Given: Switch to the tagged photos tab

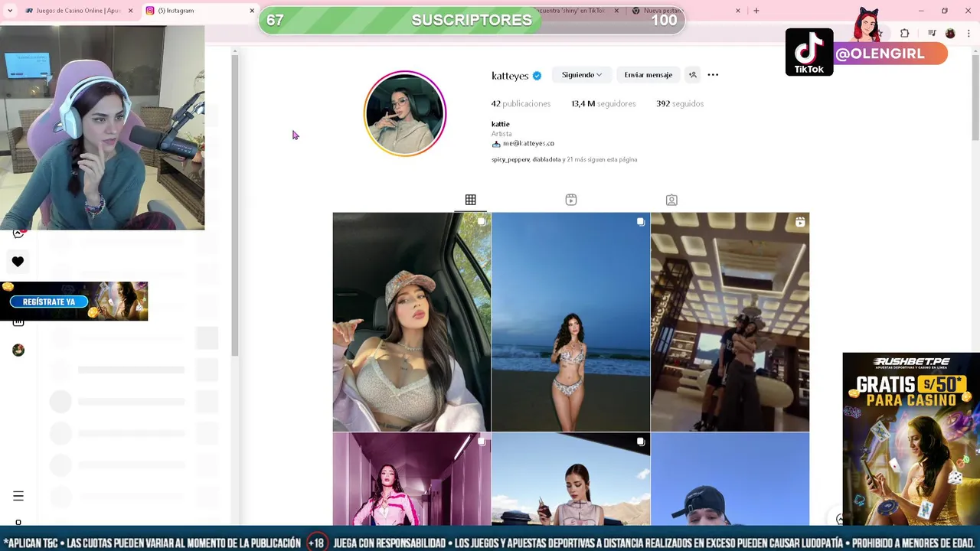Looking at the screenshot, I should 671,200.
